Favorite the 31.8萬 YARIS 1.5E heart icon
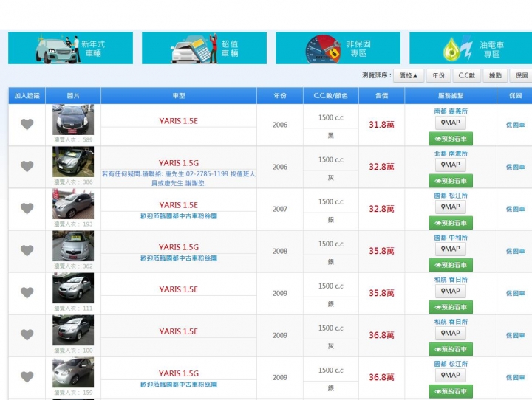Screen dimensions: 532x400 (27, 125)
